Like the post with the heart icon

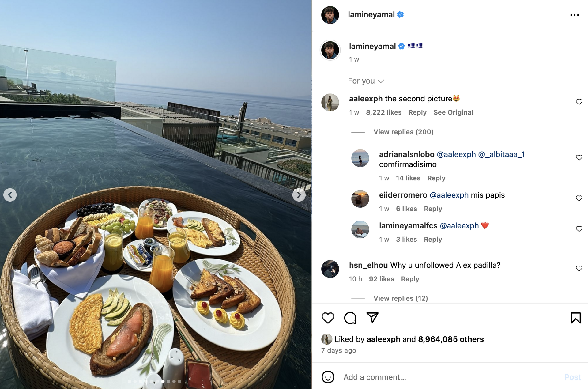click(328, 318)
